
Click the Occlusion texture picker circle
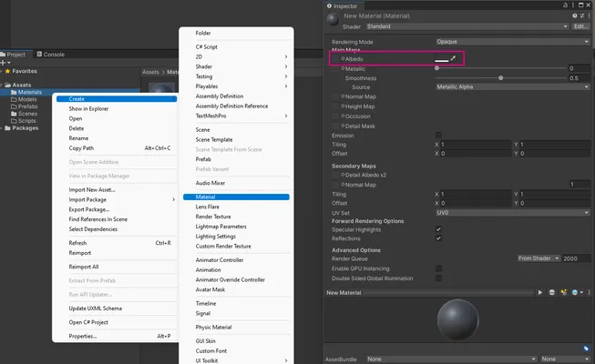tap(343, 116)
